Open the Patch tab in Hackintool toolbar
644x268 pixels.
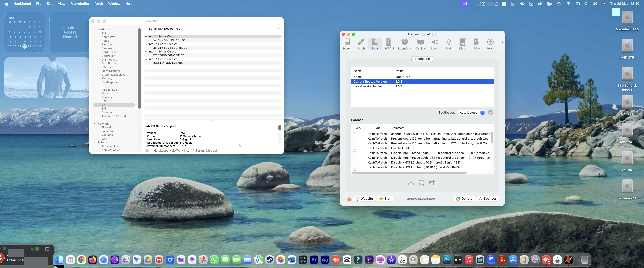click(361, 44)
